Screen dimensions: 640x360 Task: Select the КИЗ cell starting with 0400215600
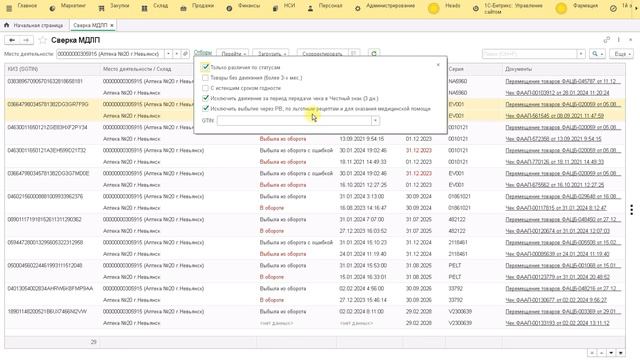click(52, 196)
